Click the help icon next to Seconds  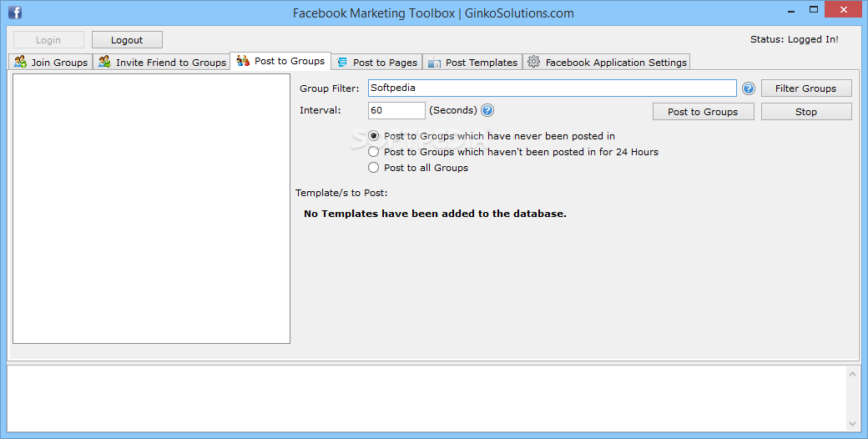click(x=487, y=110)
